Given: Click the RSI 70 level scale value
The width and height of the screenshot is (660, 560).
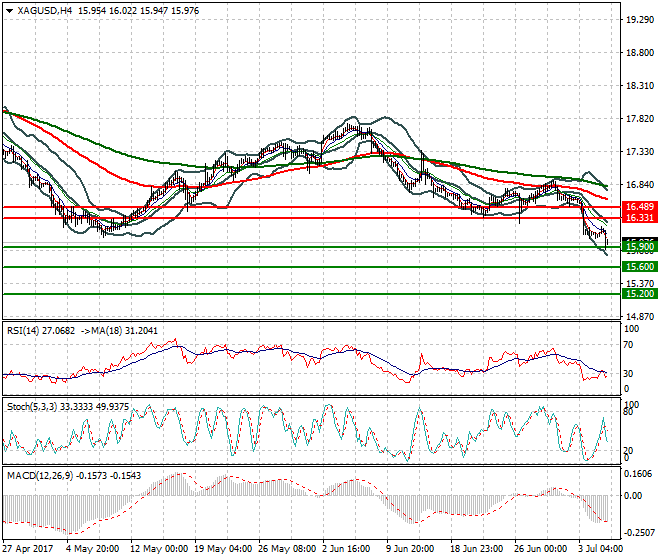Looking at the screenshot, I should [x=628, y=345].
